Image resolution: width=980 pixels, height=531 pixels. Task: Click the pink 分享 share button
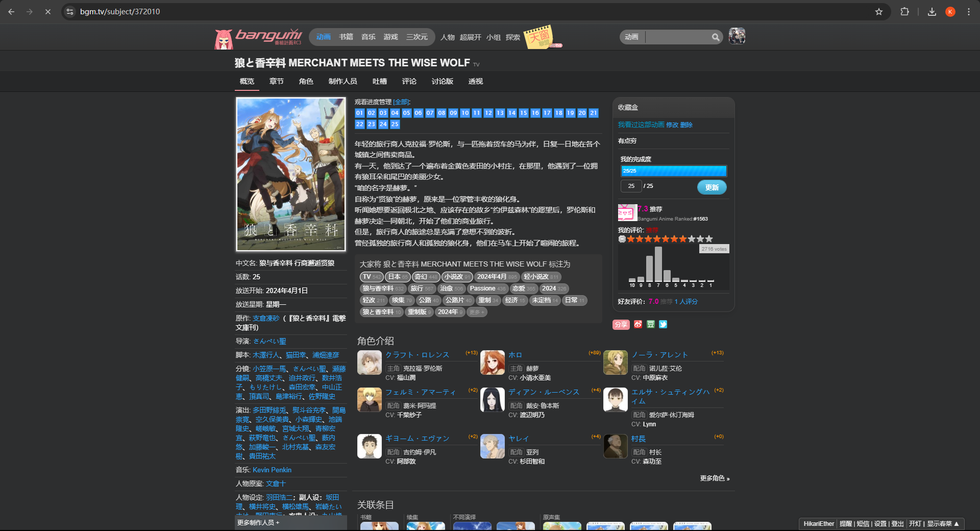click(x=621, y=324)
